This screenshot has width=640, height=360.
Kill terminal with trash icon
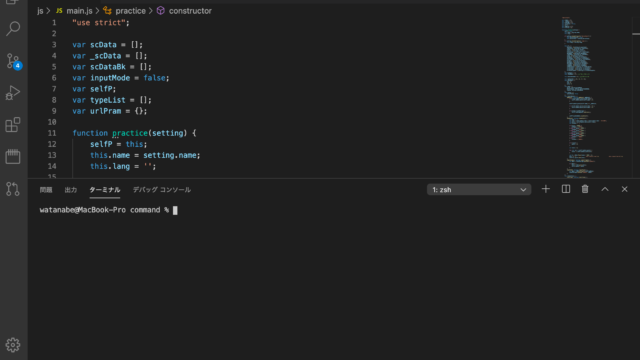pos(585,189)
